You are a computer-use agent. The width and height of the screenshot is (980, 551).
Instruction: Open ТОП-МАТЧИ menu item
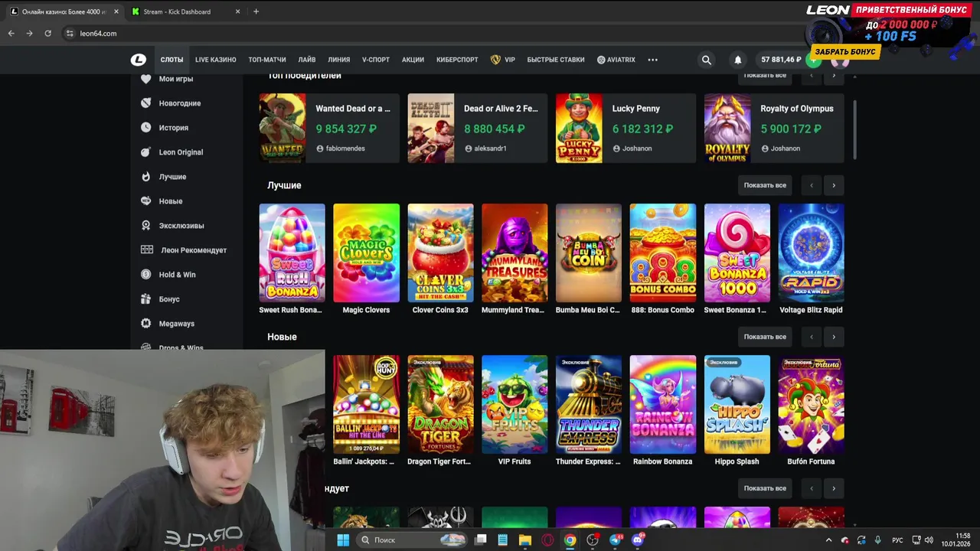[267, 60]
